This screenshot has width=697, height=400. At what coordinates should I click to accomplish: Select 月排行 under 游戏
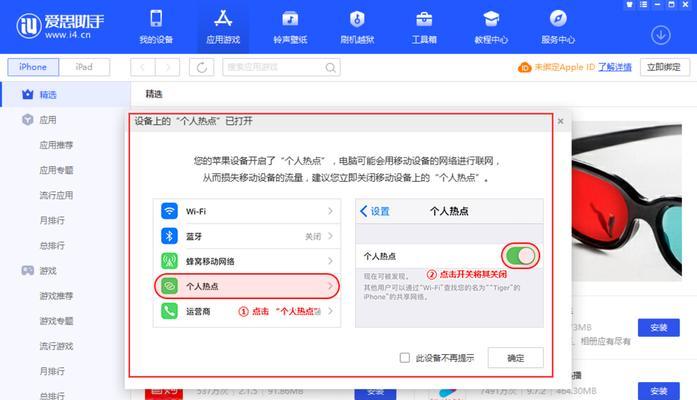(52, 371)
